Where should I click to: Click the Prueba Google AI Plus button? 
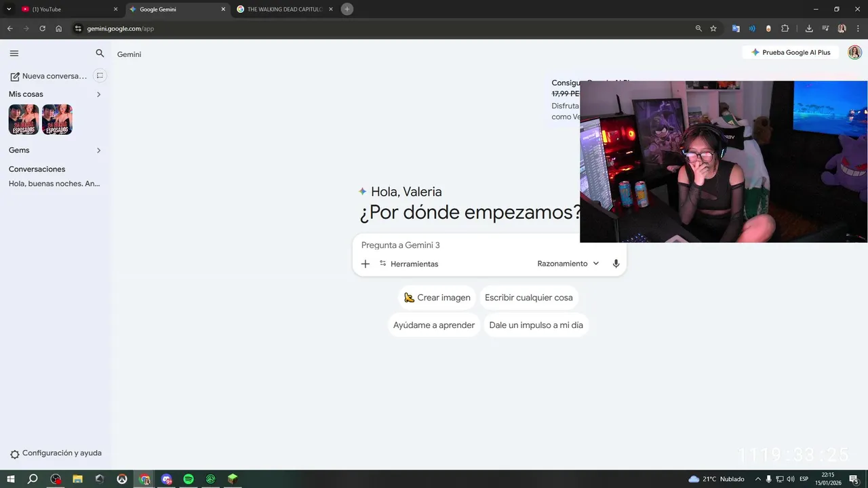(791, 52)
